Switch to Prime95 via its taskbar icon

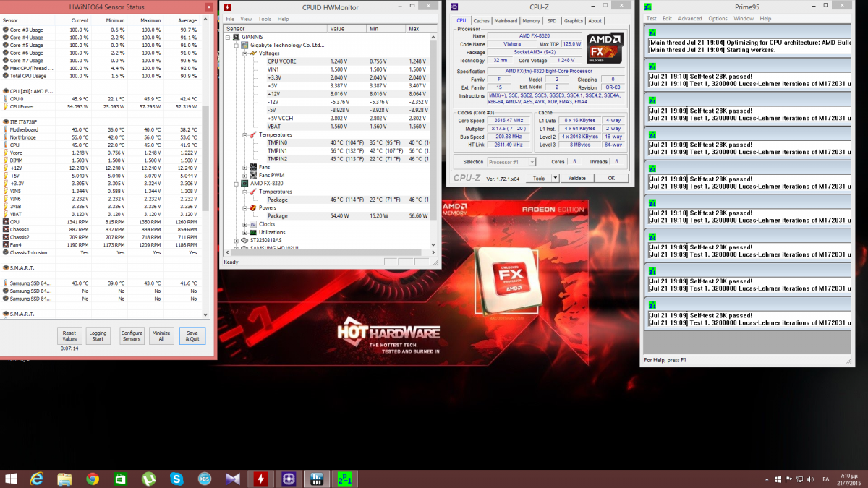(x=344, y=478)
